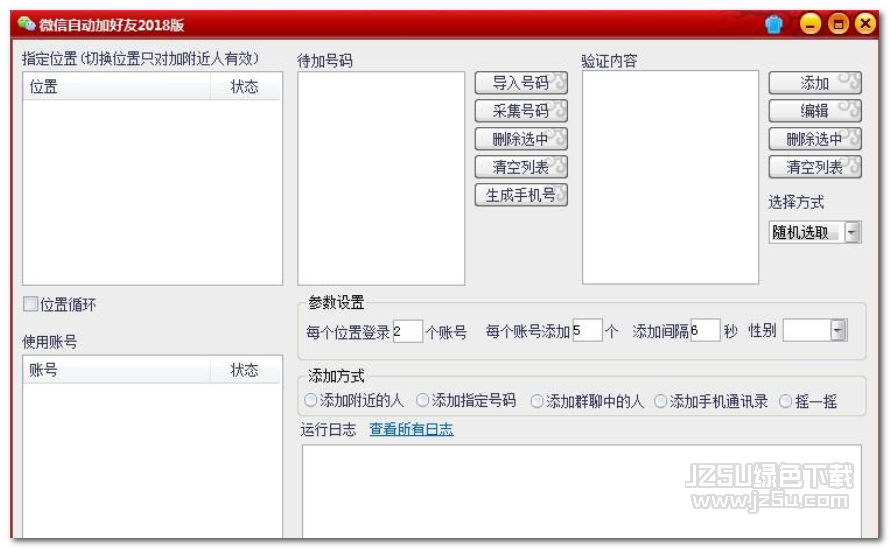Viewport: 890px width, 549px height.
Task: Expand the 性别 gender dropdown
Action: pos(838,331)
